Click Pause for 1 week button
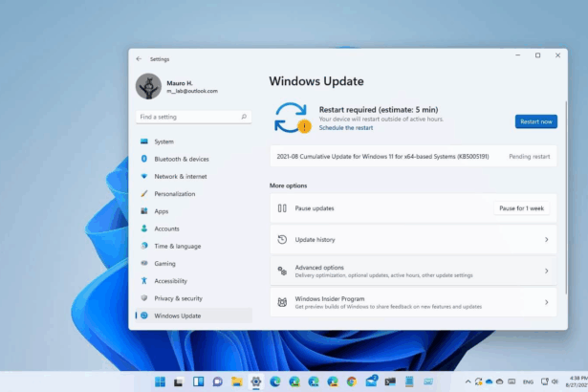588x392 pixels. pos(521,208)
